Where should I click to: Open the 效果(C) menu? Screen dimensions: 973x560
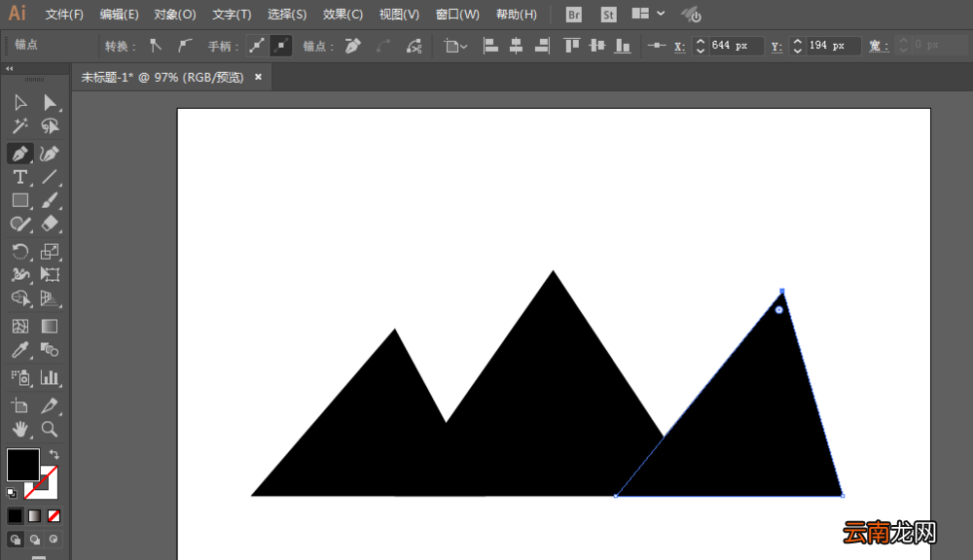click(x=342, y=15)
